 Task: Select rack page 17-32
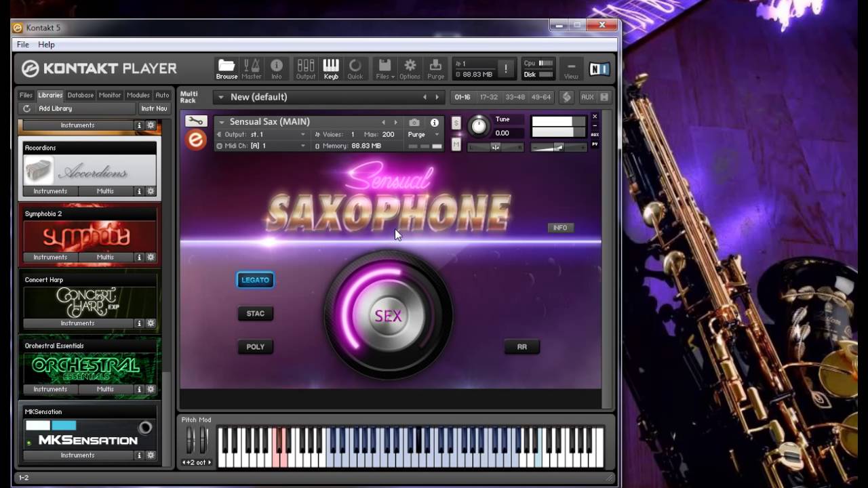(x=488, y=97)
